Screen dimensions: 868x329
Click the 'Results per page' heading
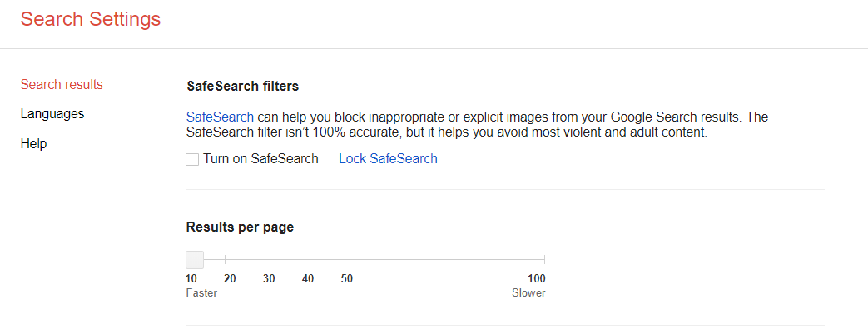pyautogui.click(x=241, y=227)
